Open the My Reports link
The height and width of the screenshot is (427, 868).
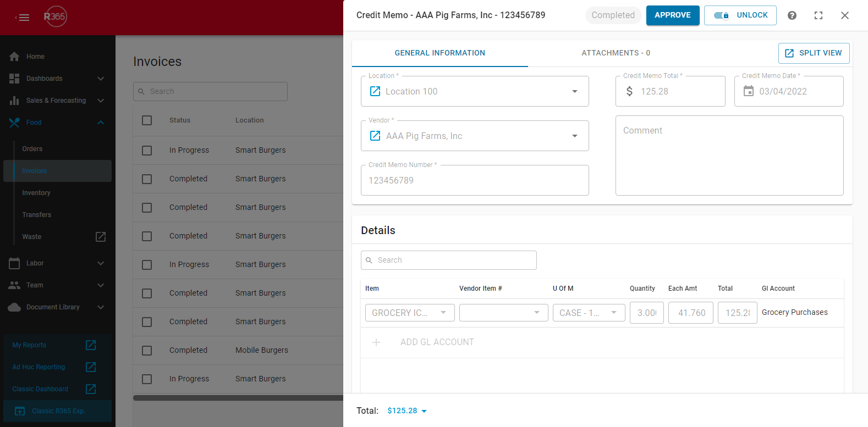(29, 345)
